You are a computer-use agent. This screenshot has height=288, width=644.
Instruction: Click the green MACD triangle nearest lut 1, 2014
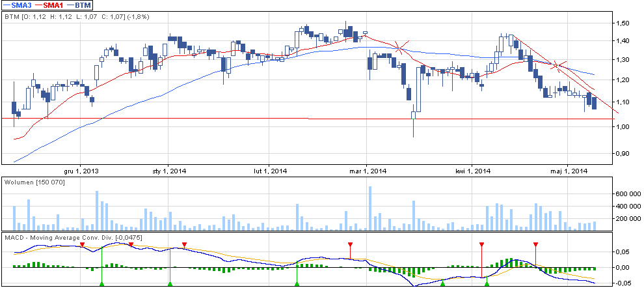pyautogui.click(x=297, y=283)
